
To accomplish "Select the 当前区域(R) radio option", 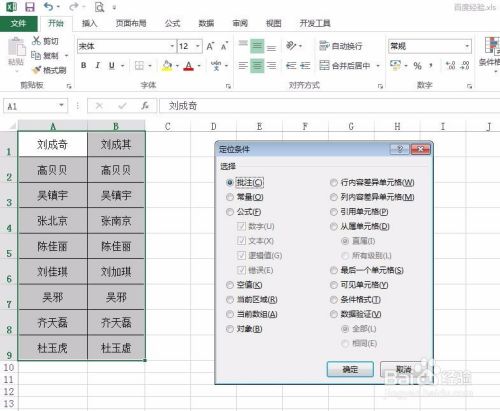I will [229, 300].
